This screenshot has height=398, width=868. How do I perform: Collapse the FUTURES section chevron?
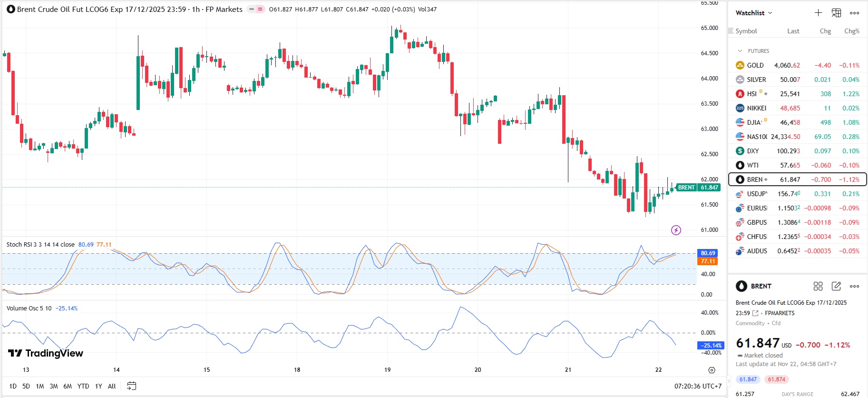pos(740,51)
